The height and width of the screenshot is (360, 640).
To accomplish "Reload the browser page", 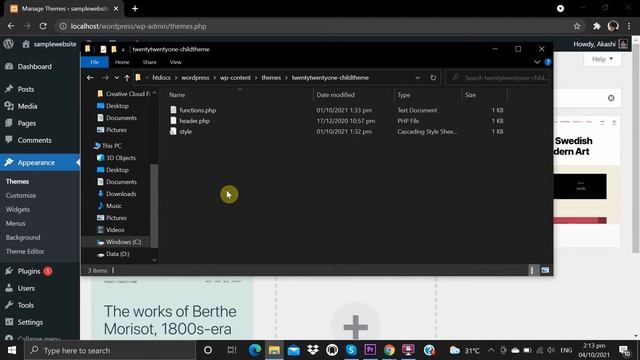I will tap(43, 26).
